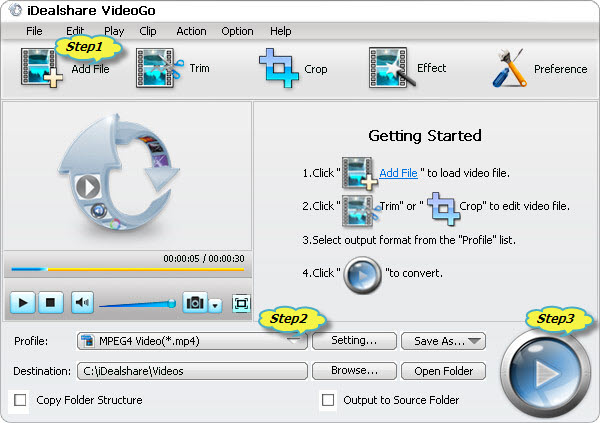Click the Browse... button
600x423 pixels.
pos(354,371)
